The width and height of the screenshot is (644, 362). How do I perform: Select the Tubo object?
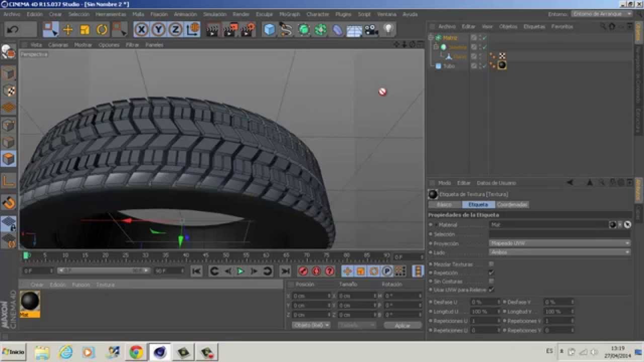(x=449, y=66)
